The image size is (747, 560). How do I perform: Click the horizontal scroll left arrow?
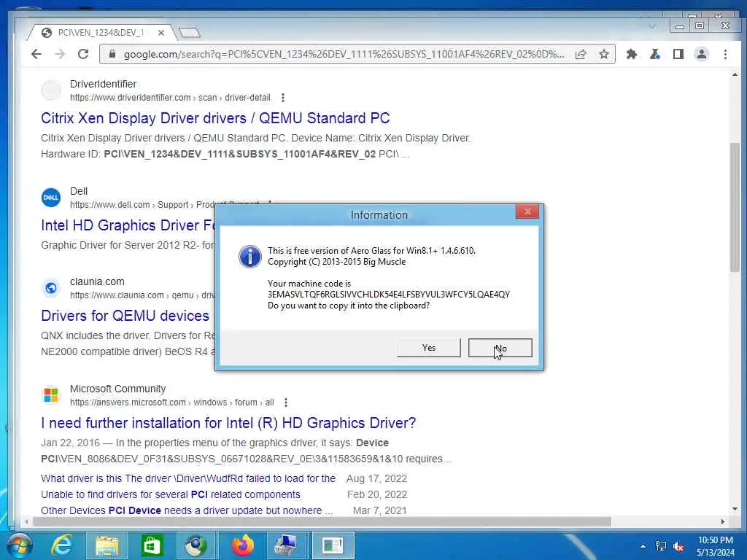click(26, 522)
